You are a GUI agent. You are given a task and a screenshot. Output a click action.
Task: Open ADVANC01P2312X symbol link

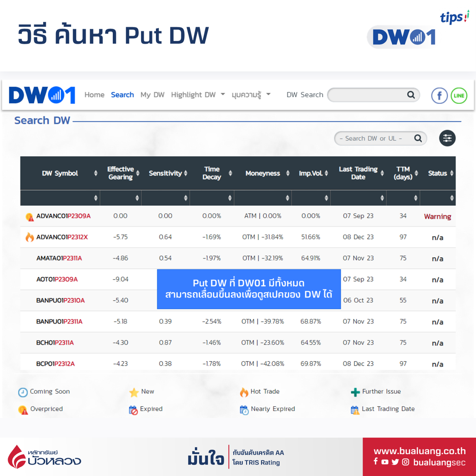(x=62, y=237)
